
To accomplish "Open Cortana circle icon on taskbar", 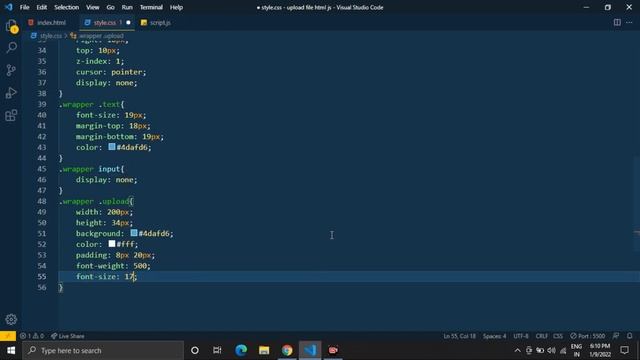I will pos(195,350).
